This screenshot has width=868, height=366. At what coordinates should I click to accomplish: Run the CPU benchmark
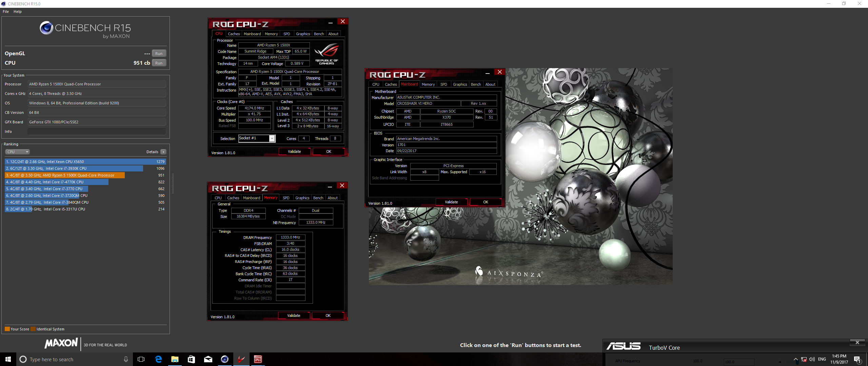point(159,63)
